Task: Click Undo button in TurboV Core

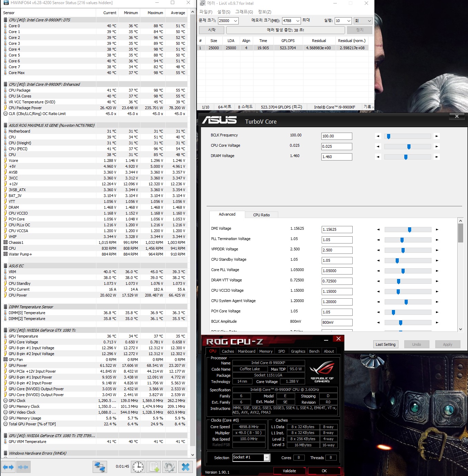Action: (x=416, y=344)
